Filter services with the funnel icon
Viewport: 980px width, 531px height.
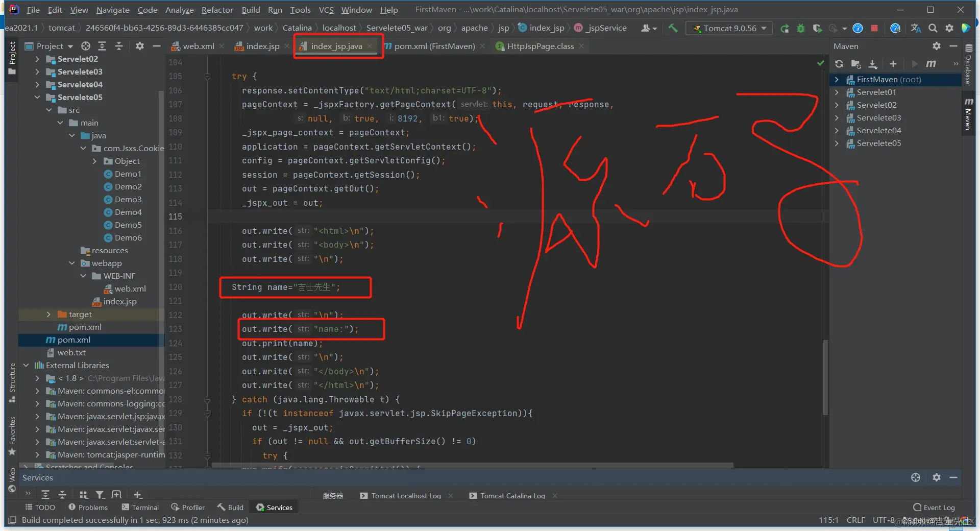(100, 494)
